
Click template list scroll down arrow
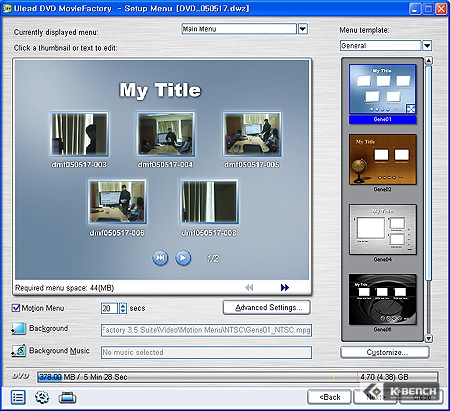429,338
